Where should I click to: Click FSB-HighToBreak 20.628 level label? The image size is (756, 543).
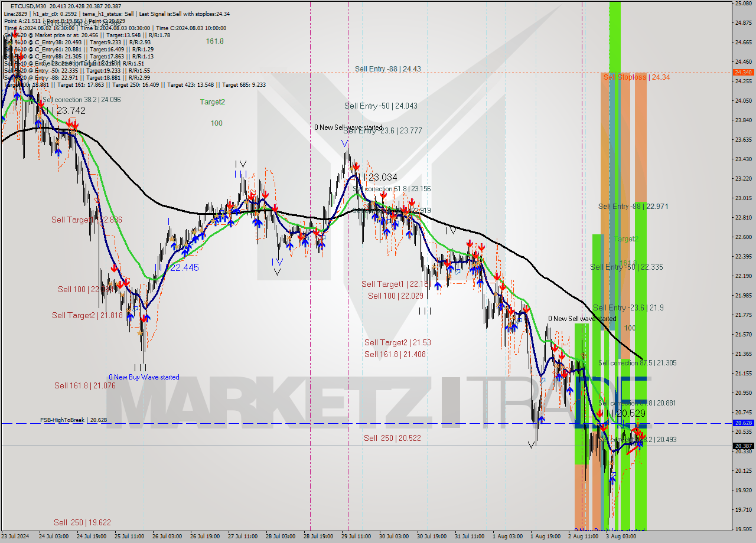73,420
